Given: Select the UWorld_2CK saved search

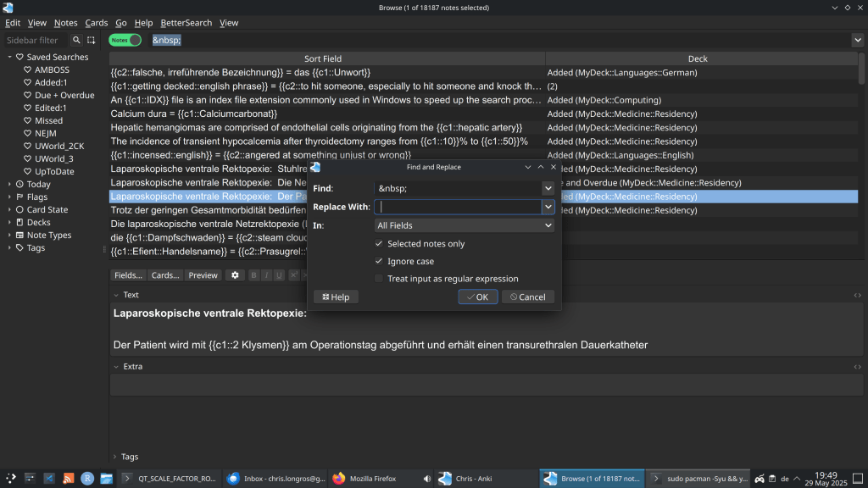Looking at the screenshot, I should pyautogui.click(x=59, y=147).
